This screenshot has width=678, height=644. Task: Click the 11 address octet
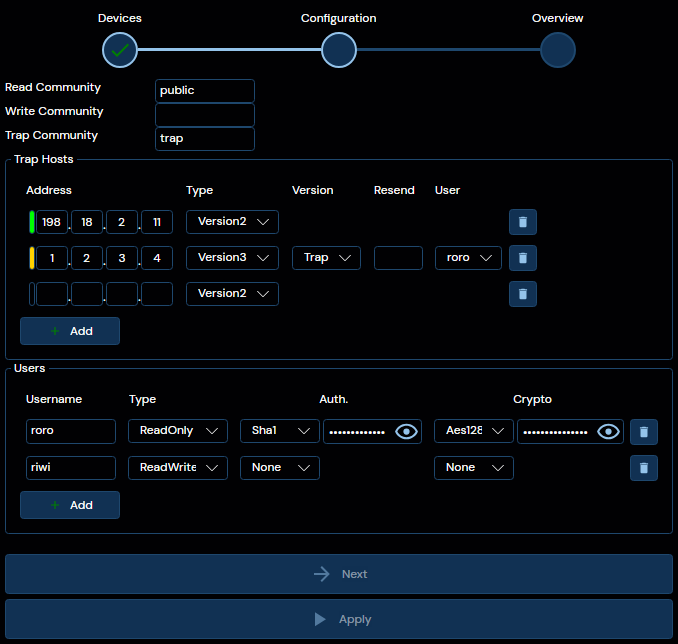pos(157,222)
